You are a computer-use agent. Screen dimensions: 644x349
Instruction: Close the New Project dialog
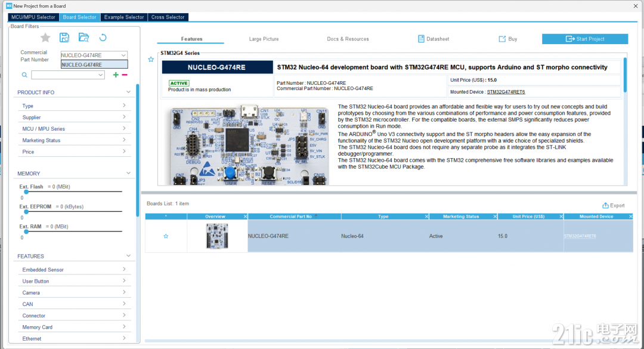pos(636,6)
